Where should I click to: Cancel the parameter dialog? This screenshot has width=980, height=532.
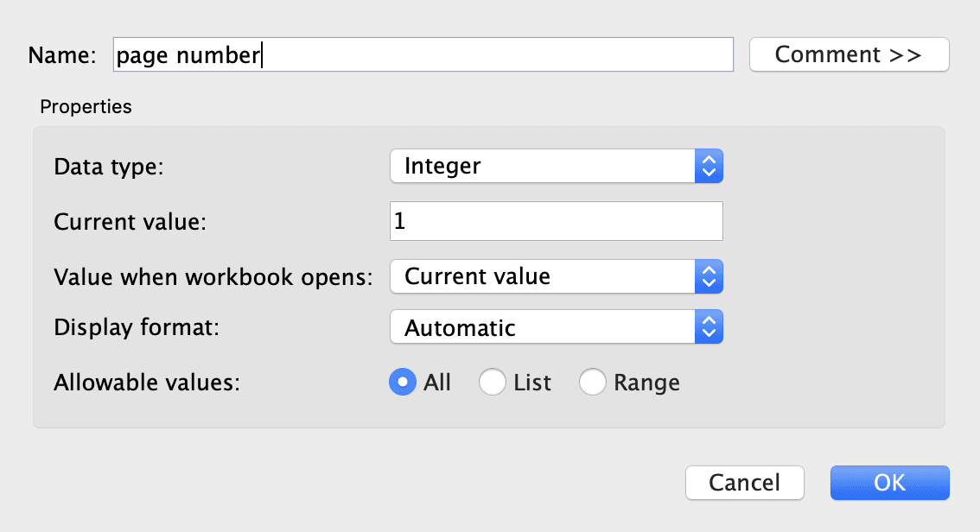(744, 483)
